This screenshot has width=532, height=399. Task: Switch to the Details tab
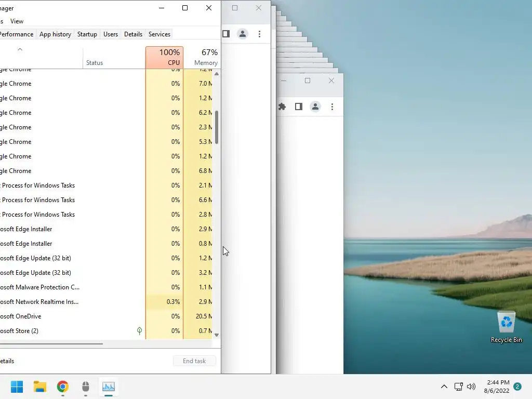point(133,34)
